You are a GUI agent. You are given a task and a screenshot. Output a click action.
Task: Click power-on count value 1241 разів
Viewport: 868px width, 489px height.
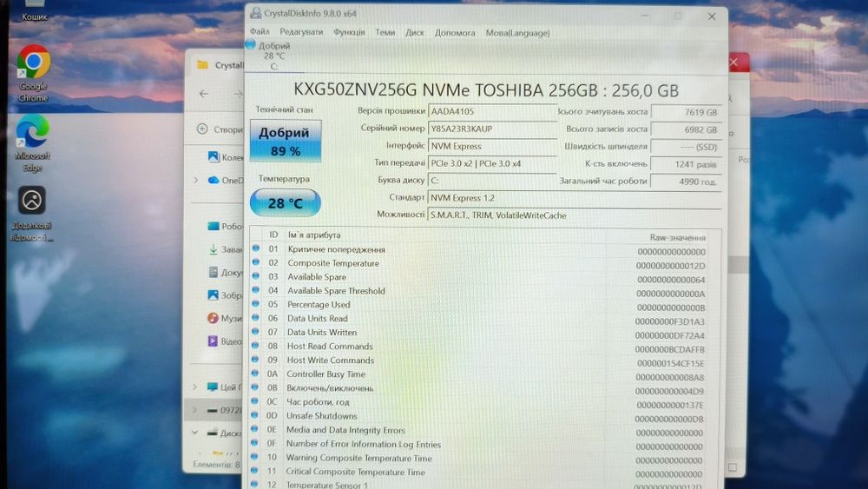click(x=686, y=164)
